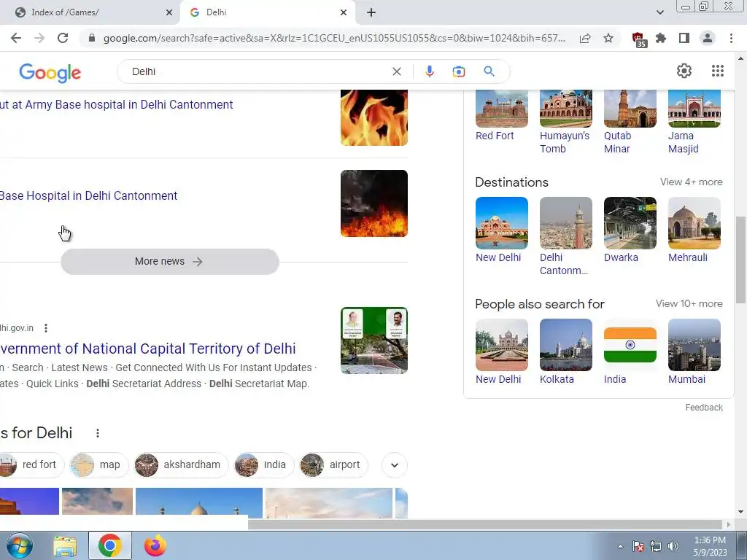View 4+ more destinations

pyautogui.click(x=692, y=182)
